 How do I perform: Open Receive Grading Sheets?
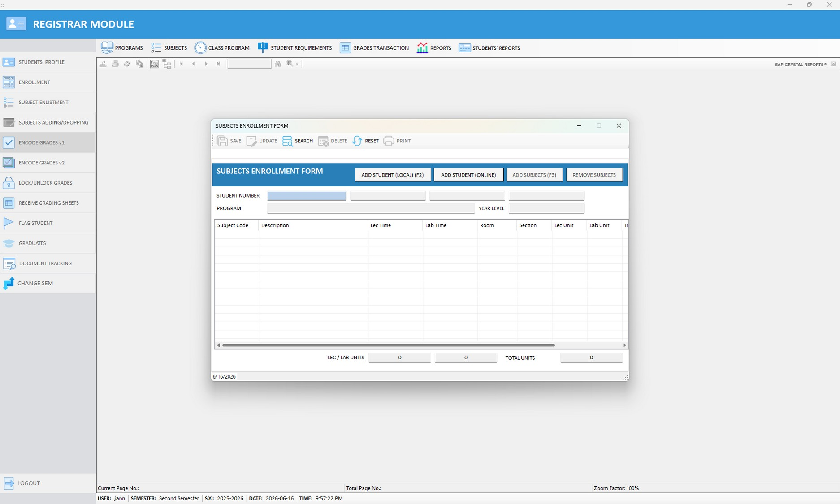point(48,203)
